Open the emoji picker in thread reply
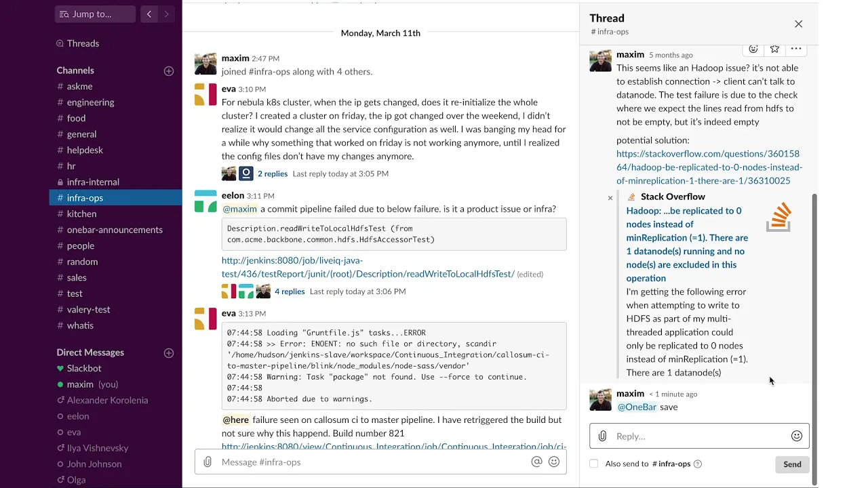868x488 pixels. (797, 436)
